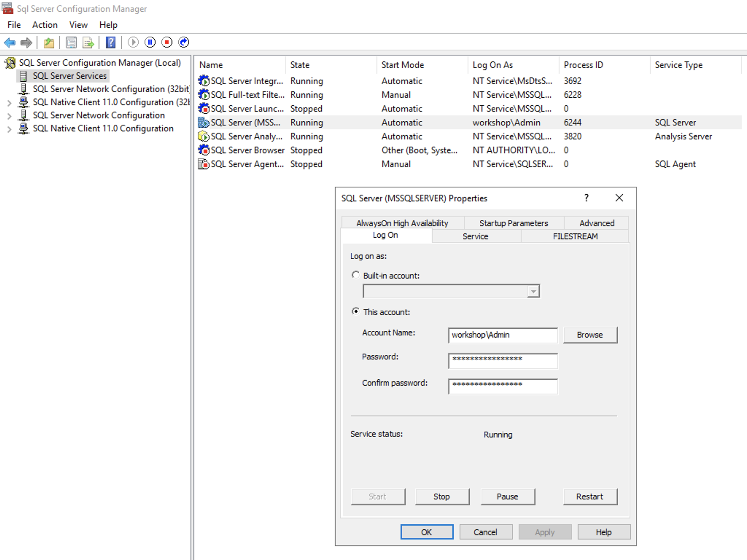Sort by the Start Mode column header
The image size is (747, 560).
tap(422, 65)
